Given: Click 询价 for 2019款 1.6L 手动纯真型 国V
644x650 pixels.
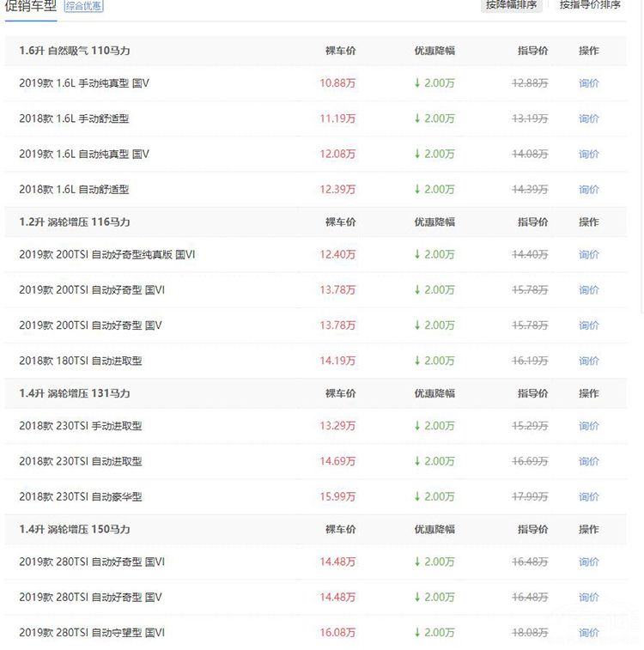Looking at the screenshot, I should pos(589,83).
